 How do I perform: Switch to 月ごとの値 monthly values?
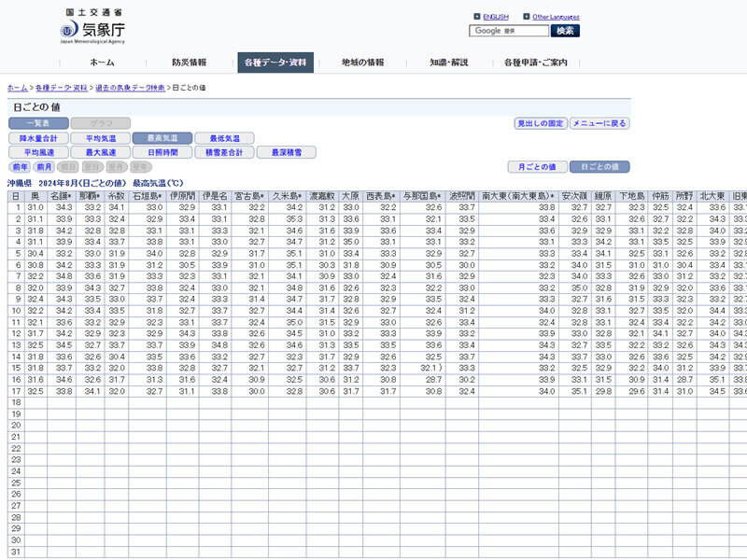click(538, 167)
